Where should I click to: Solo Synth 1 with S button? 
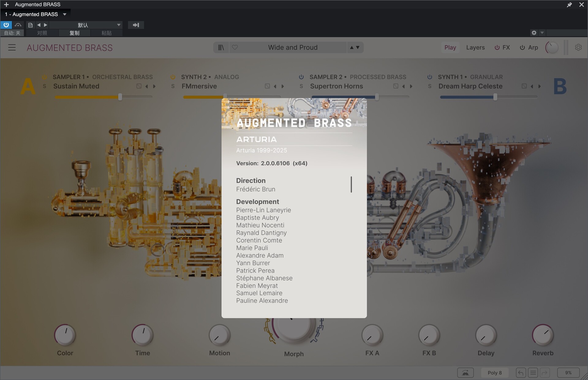coord(430,86)
